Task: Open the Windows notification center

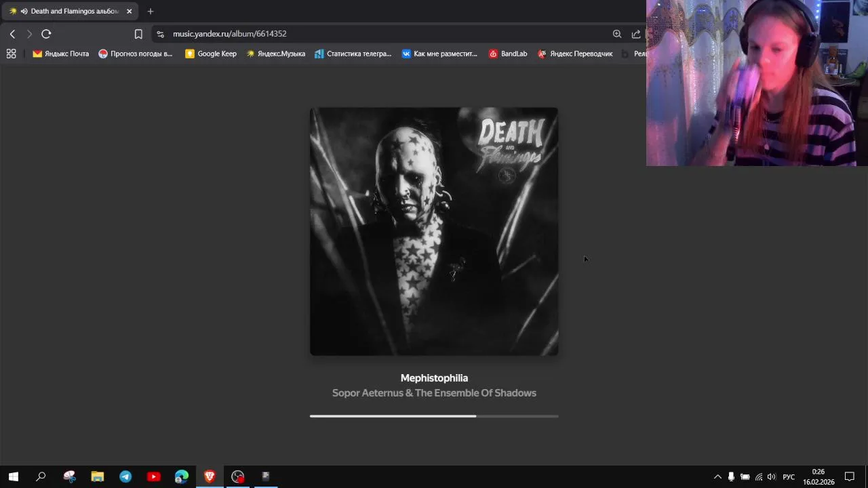Action: [x=850, y=476]
